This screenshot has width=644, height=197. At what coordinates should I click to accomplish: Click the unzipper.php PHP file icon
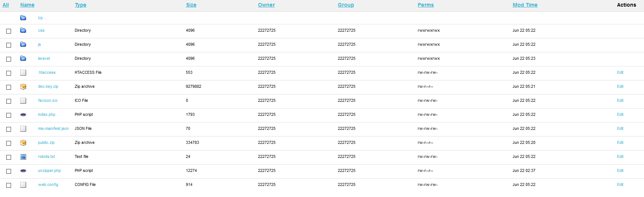(x=23, y=170)
